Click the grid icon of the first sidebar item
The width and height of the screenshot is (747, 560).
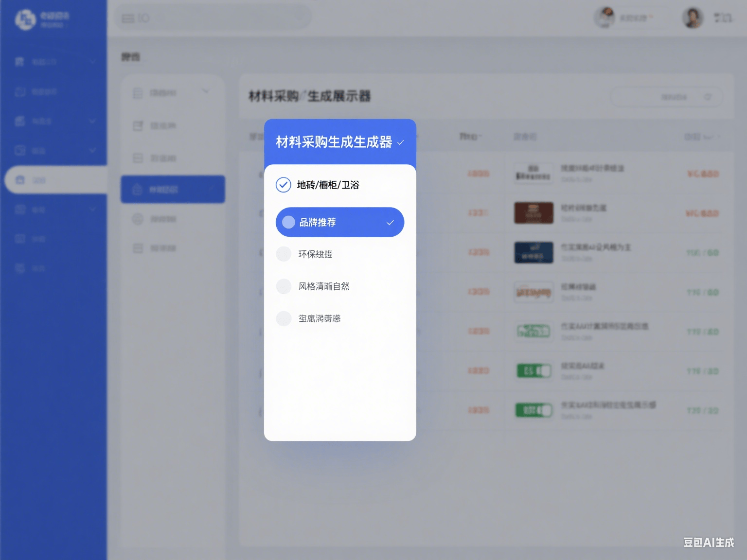(x=19, y=62)
